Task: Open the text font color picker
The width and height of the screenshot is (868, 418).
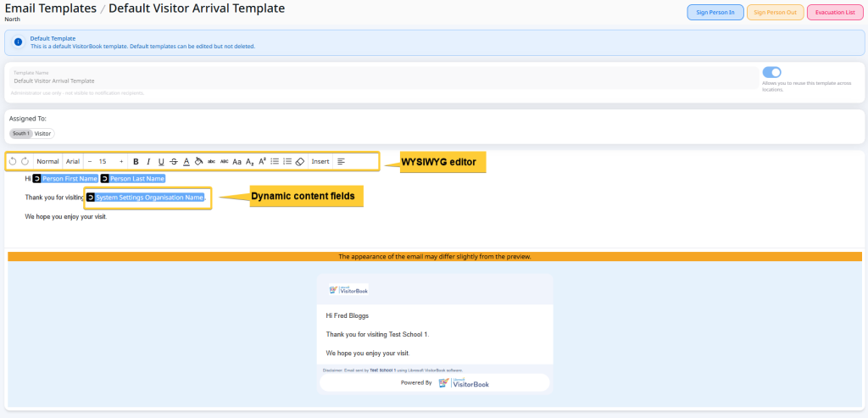Action: click(186, 161)
